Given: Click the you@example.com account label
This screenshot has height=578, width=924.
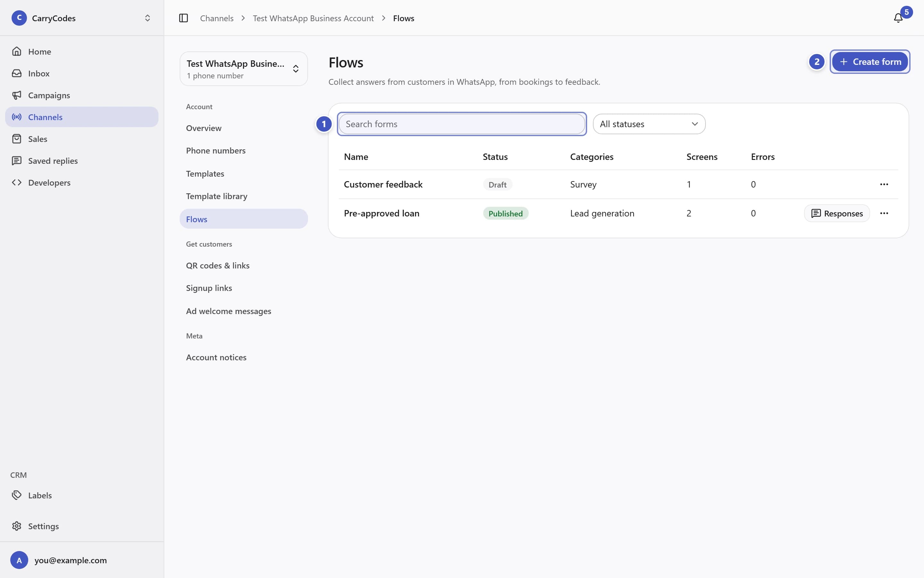Looking at the screenshot, I should coord(71,560).
